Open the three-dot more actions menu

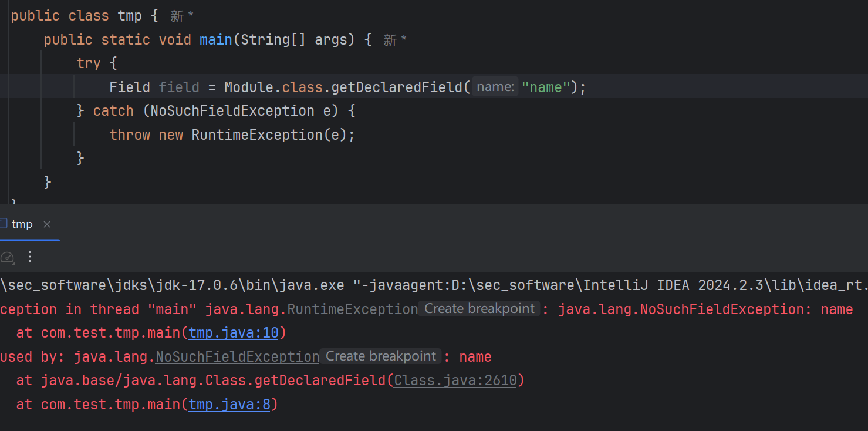[31, 257]
